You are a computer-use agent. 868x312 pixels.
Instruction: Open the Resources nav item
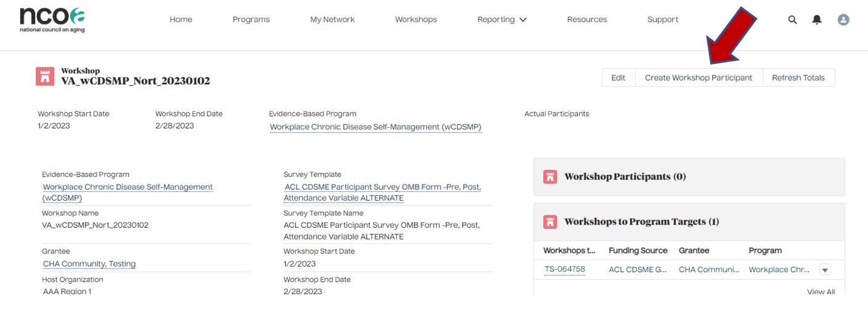(586, 20)
